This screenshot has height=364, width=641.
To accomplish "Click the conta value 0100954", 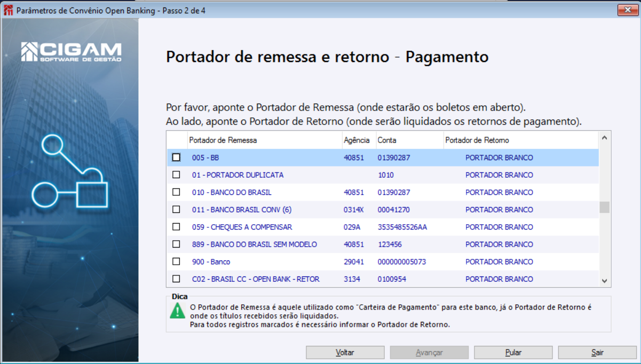I will coord(392,279).
